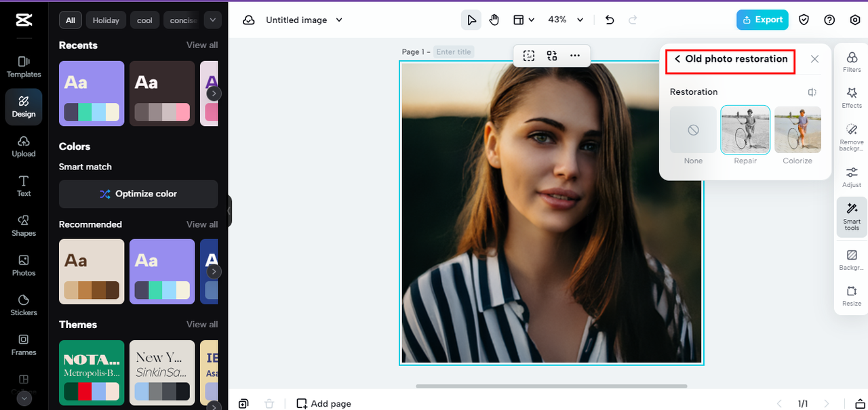Open the Shapes sidebar panel
This screenshot has width=868, height=410.
pos(24,226)
